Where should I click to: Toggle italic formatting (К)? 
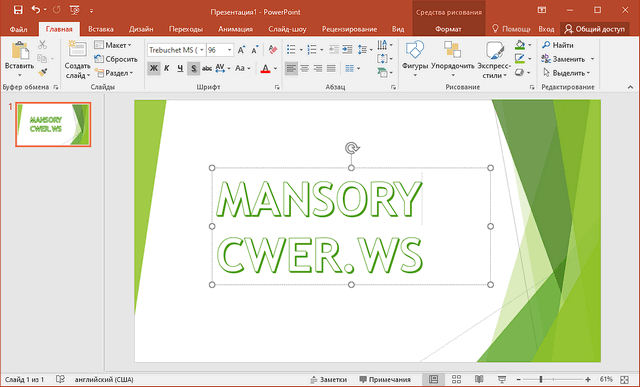(x=167, y=68)
